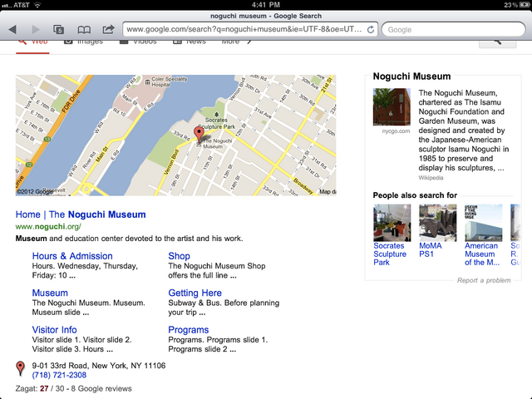
Task: Open the Museum sitelink
Action: [x=50, y=293]
